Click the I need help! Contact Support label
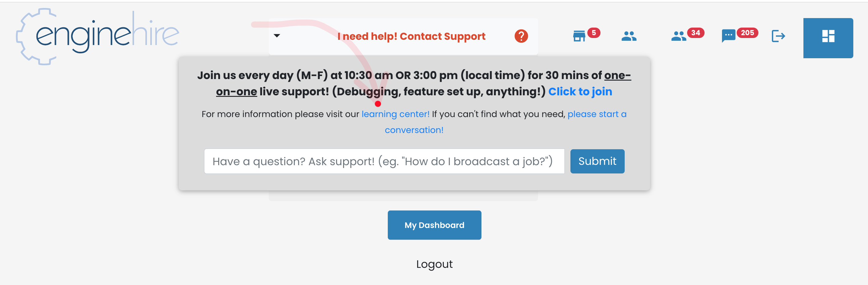 coord(411,36)
